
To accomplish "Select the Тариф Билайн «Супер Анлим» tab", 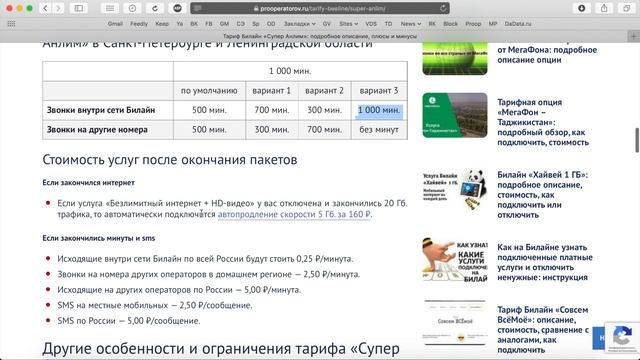I will (320, 36).
